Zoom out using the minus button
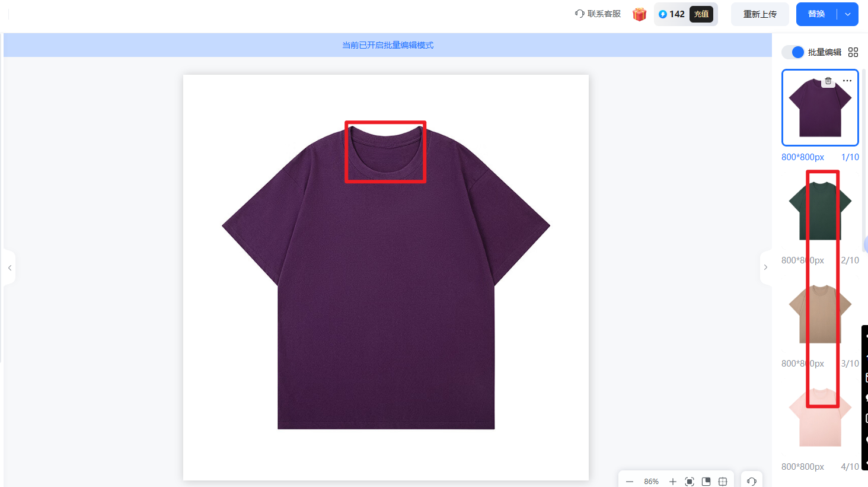 point(630,482)
